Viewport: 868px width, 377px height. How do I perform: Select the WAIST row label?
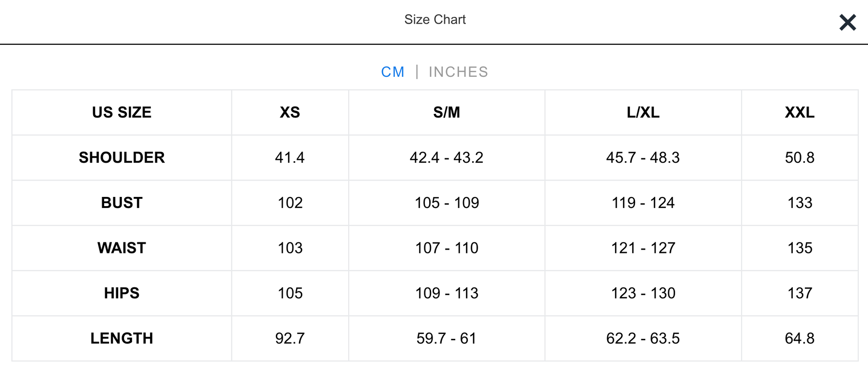[122, 248]
